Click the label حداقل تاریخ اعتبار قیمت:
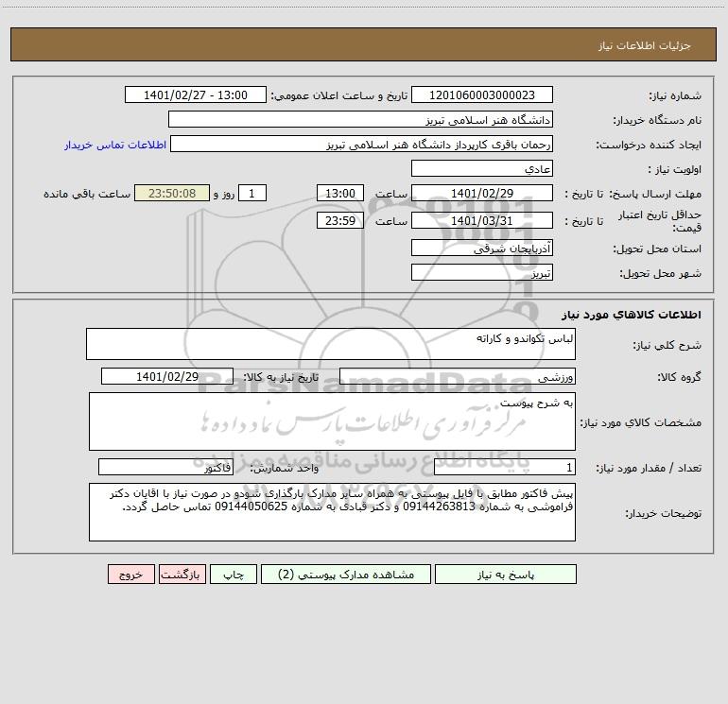Image resolution: width=728 pixels, height=704 pixels. [x=659, y=221]
